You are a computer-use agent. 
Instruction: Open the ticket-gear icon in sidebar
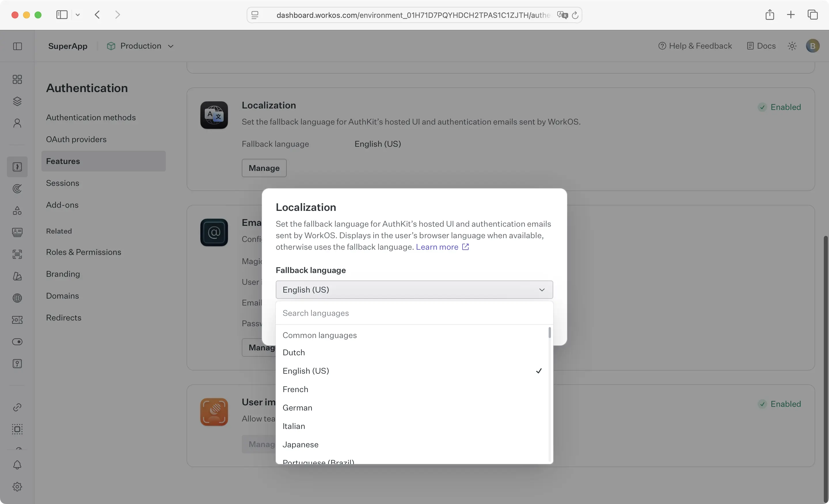point(17,320)
